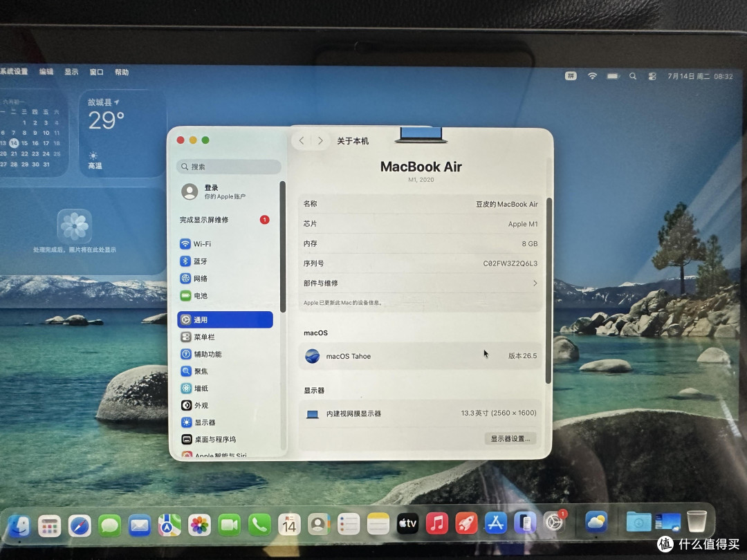Click the sidebar vertical scrollbar
This screenshot has height=560, width=747.
tap(282, 247)
